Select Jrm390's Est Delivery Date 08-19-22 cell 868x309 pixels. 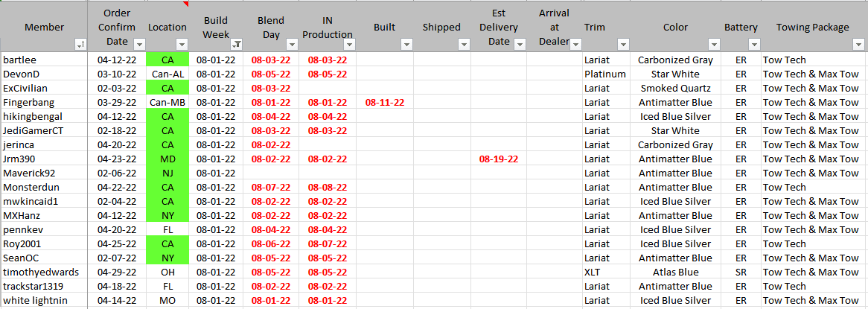(x=499, y=159)
